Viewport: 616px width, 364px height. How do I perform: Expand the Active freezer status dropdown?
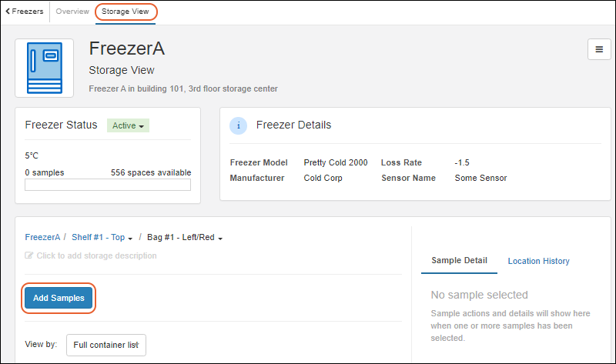coord(128,125)
